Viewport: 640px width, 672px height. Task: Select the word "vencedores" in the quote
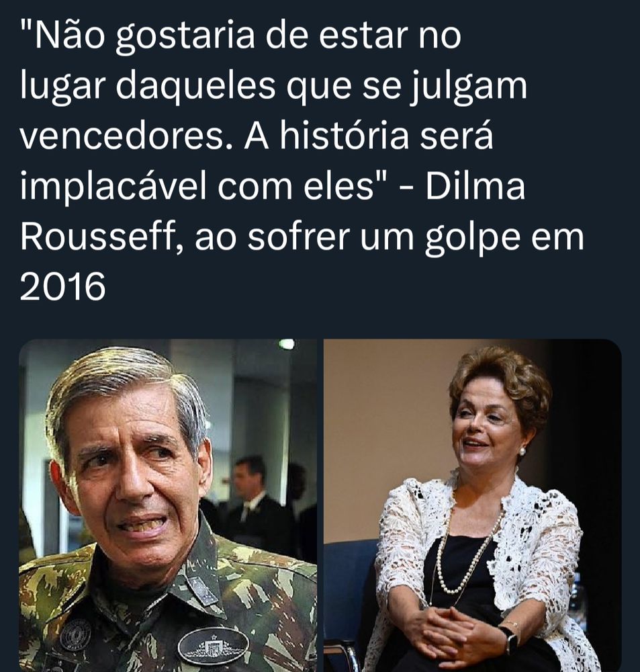[x=126, y=136]
